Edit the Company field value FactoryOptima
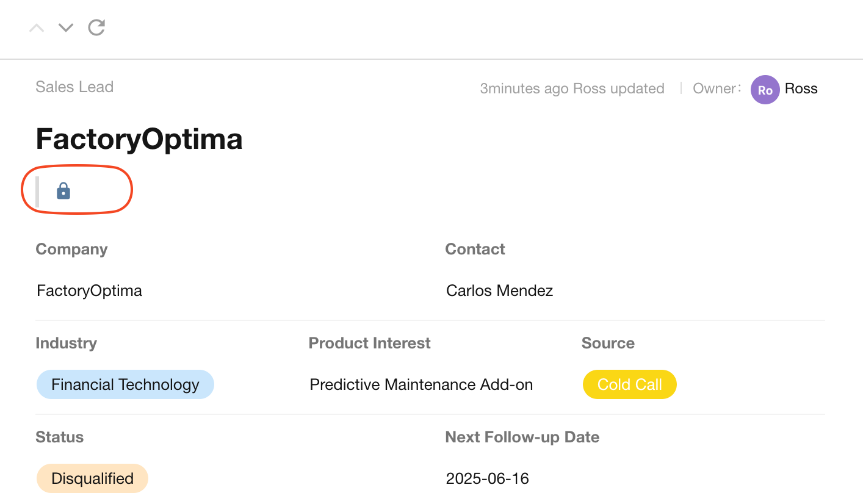Viewport: 863px width, 504px height. (90, 290)
